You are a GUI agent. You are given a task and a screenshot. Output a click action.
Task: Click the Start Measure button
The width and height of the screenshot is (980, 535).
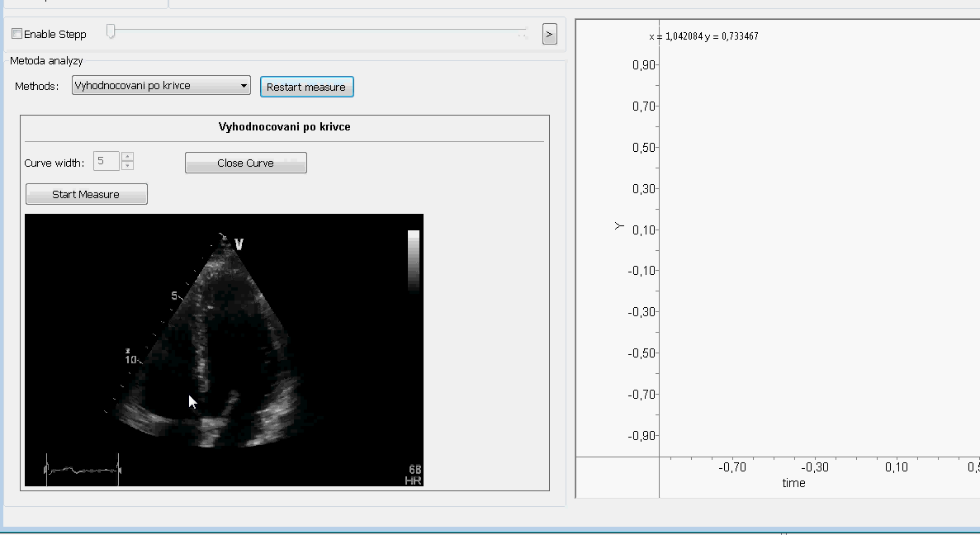[x=86, y=194]
